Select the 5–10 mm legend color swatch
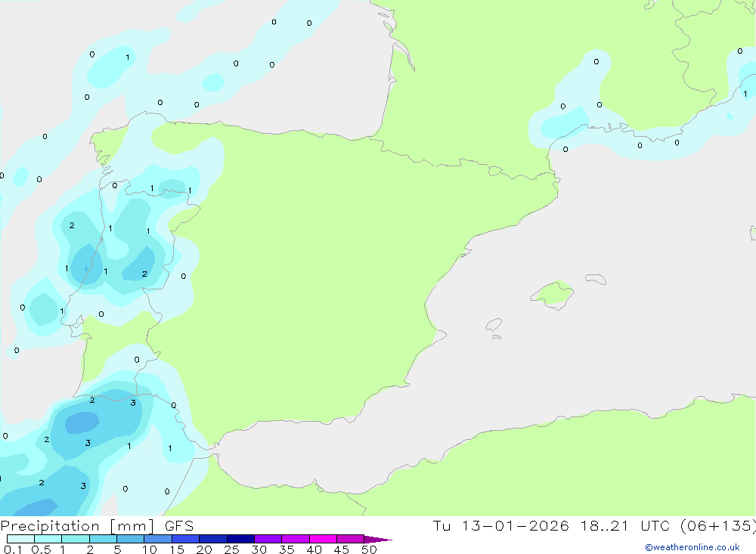756x554 pixels. 131,539
